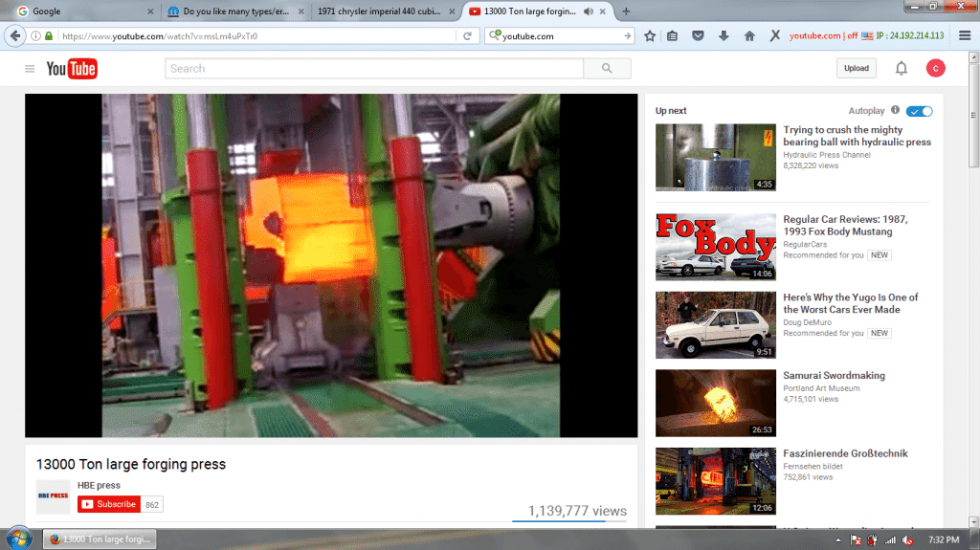
Task: Open Firefox menu at toolbar right edge
Action: pyautogui.click(x=962, y=36)
